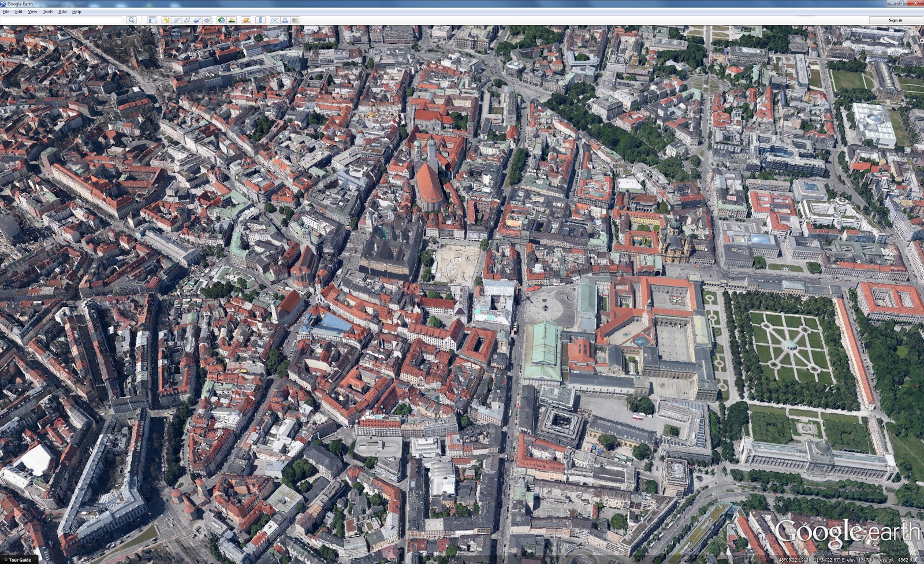Open the Add Path tool
The width and height of the screenshot is (924, 564).
pyautogui.click(x=187, y=20)
